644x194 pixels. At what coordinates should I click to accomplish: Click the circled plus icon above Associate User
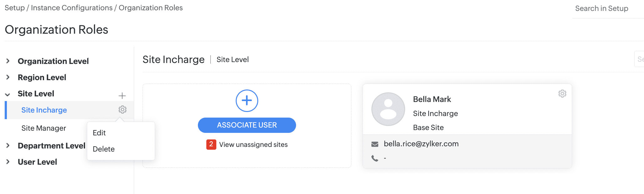247,101
